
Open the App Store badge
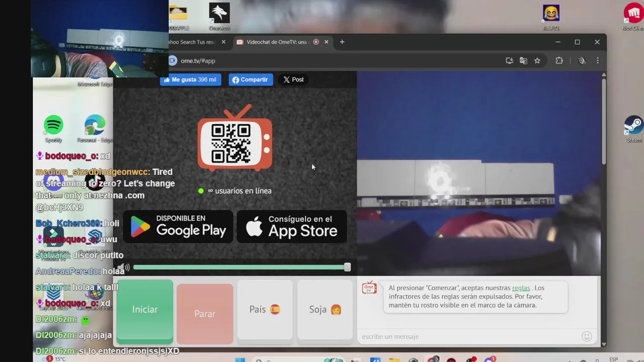coord(292,227)
